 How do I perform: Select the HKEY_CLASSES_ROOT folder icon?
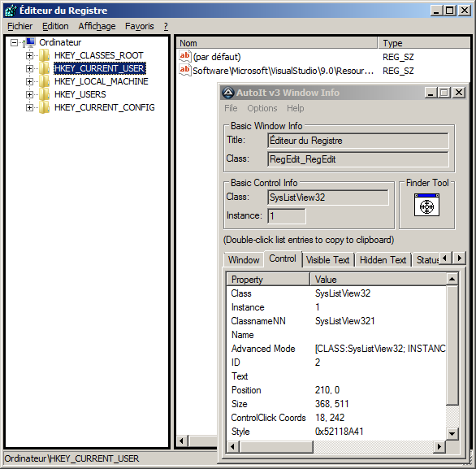click(x=45, y=55)
